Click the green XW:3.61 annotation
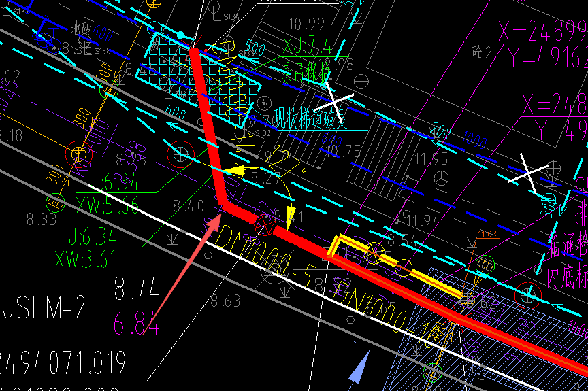 pos(86,259)
